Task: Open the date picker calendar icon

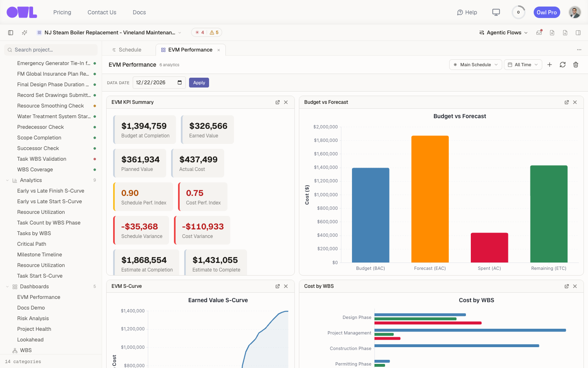Action: click(x=180, y=83)
